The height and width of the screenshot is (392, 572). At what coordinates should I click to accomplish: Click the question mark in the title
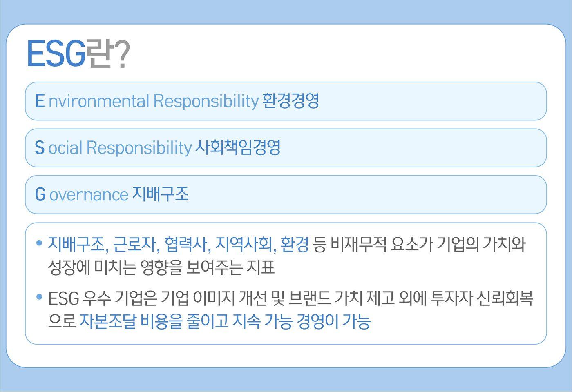[x=121, y=54]
